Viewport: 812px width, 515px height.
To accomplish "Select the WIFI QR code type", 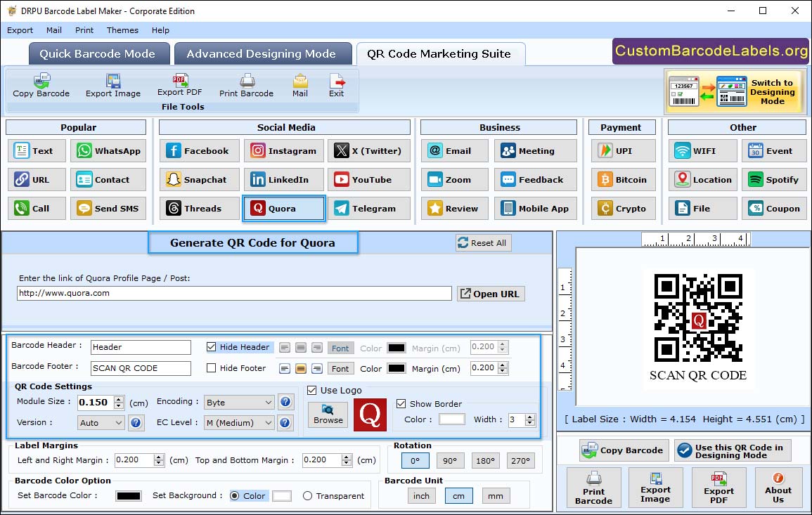I will click(702, 150).
